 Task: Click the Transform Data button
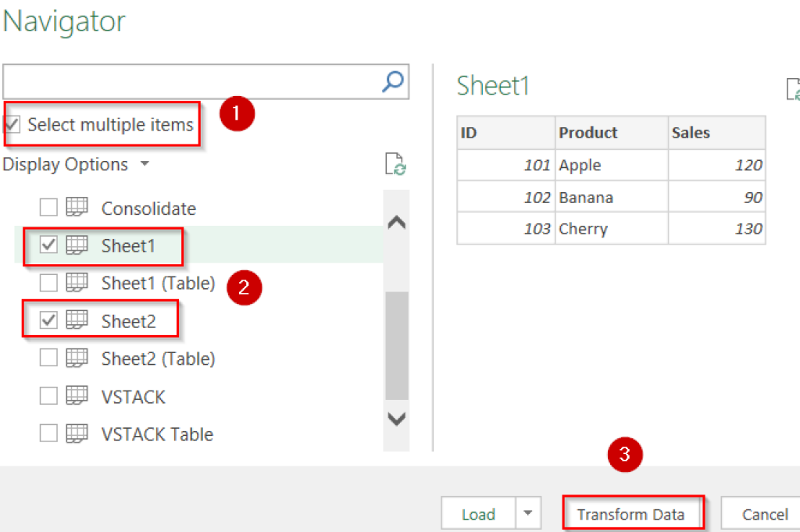click(633, 513)
